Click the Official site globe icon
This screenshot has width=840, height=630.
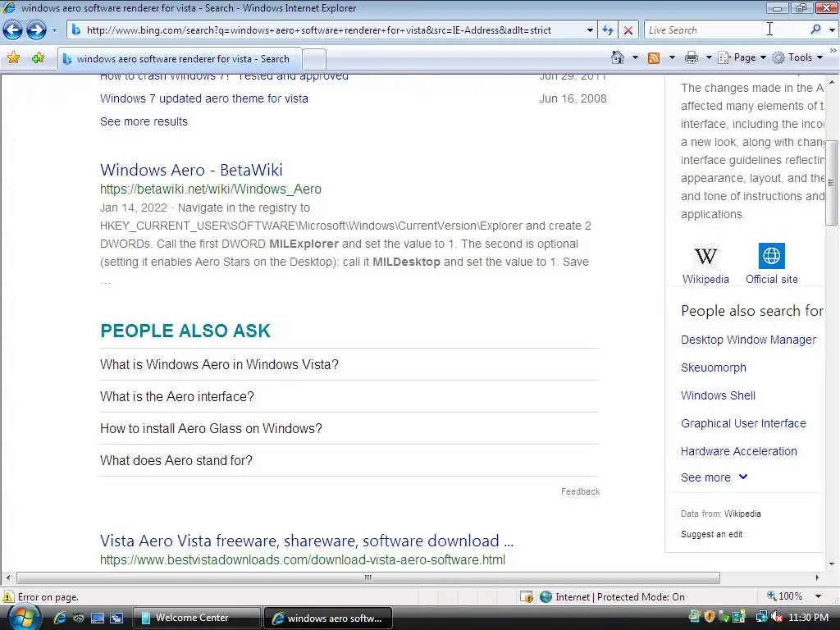771,256
